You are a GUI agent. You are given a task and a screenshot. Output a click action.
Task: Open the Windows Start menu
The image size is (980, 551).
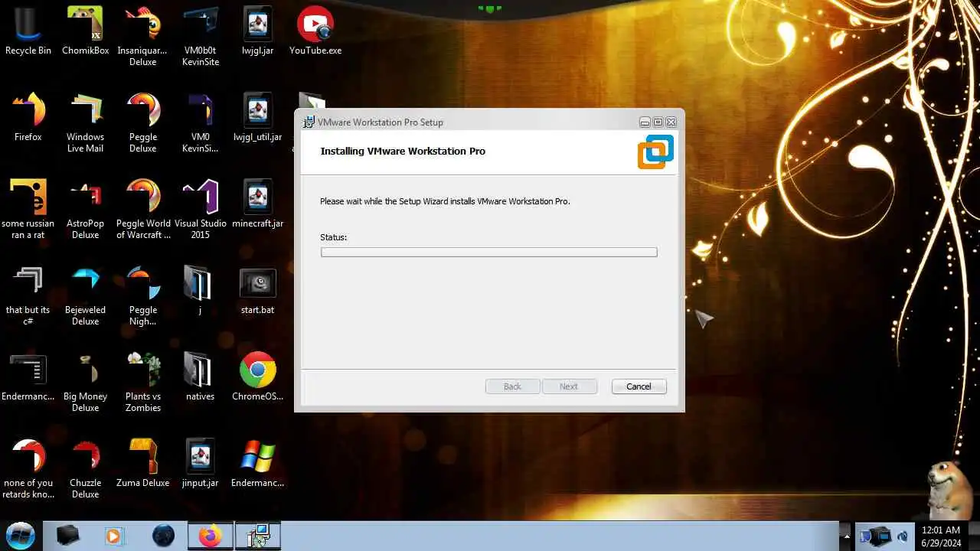[x=21, y=534]
